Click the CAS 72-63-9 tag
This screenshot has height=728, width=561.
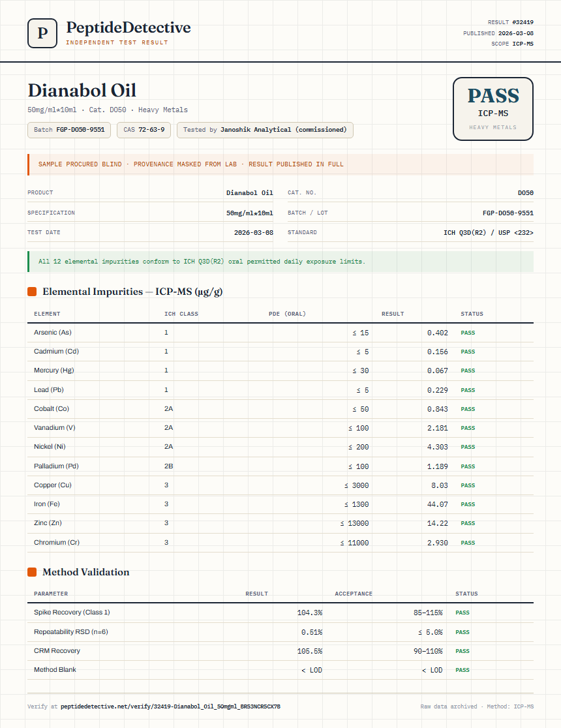pos(144,130)
